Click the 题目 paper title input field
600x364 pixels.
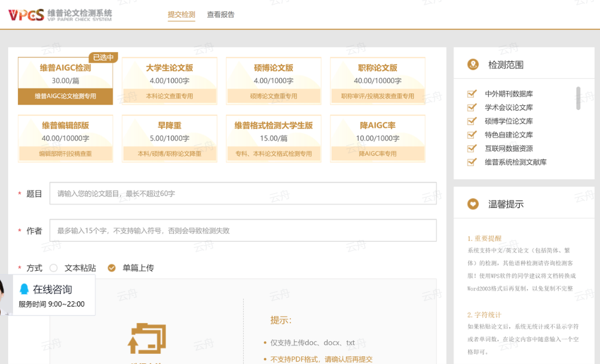[x=243, y=193]
